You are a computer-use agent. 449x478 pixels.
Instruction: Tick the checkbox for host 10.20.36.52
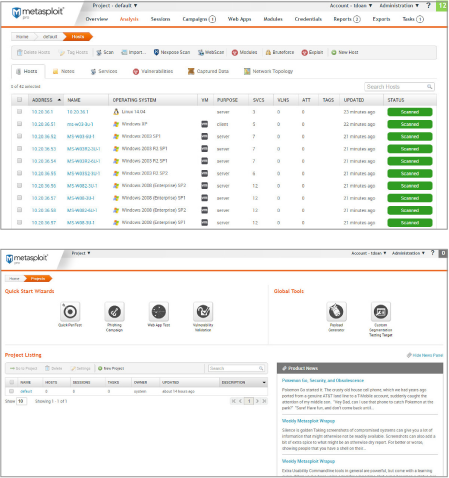[19, 136]
